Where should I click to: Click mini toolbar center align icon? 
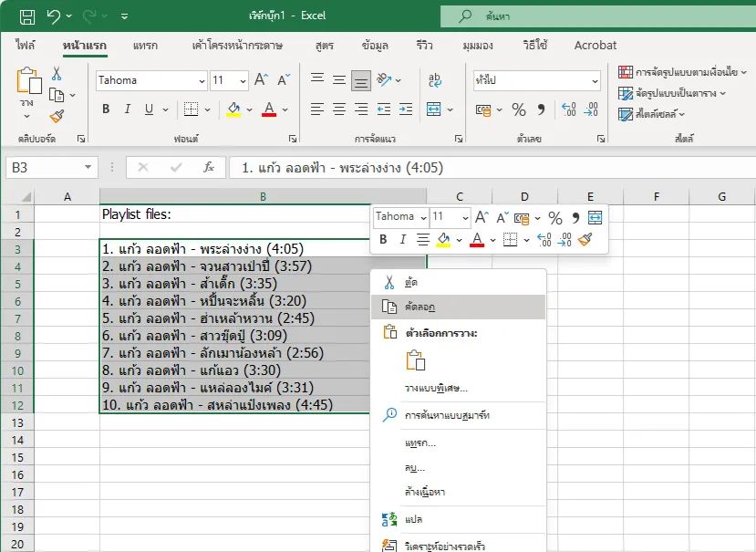pyautogui.click(x=423, y=239)
